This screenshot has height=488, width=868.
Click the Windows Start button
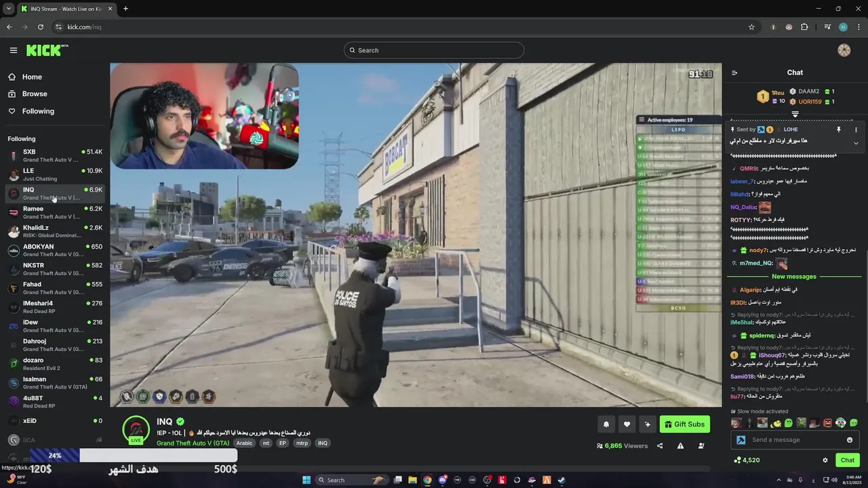pyautogui.click(x=307, y=480)
